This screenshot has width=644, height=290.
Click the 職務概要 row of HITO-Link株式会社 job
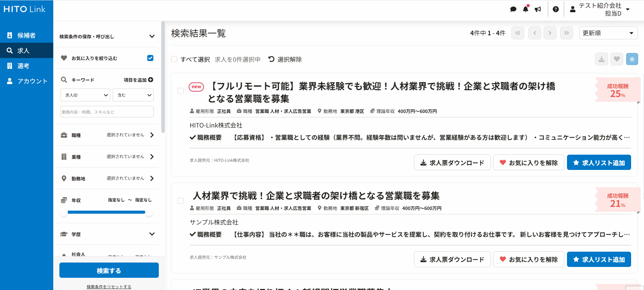click(410, 137)
